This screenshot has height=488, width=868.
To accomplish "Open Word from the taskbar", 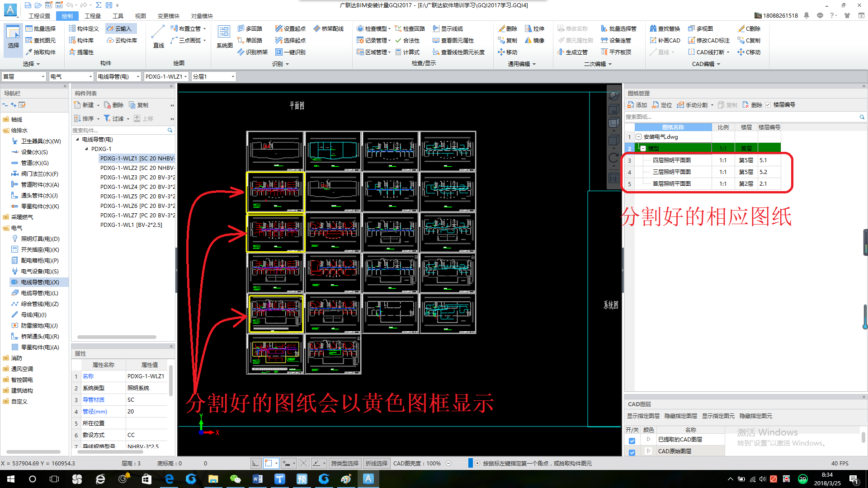I will click(x=257, y=479).
